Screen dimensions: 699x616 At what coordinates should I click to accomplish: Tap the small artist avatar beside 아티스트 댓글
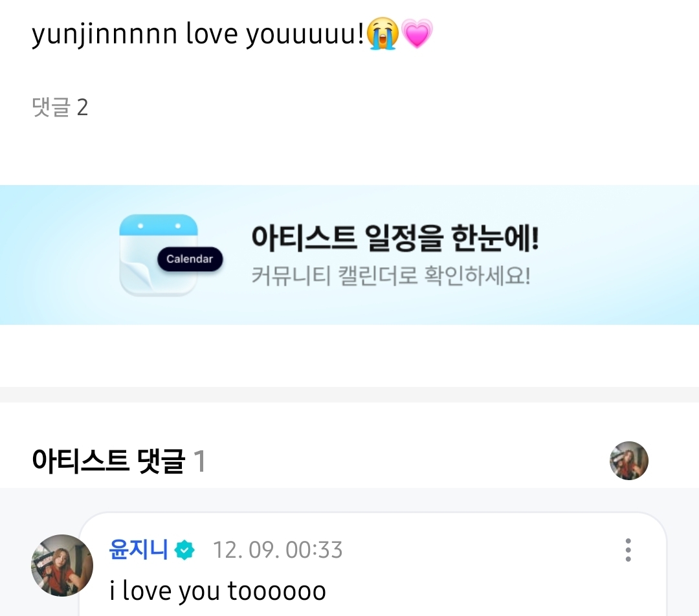[x=628, y=461]
